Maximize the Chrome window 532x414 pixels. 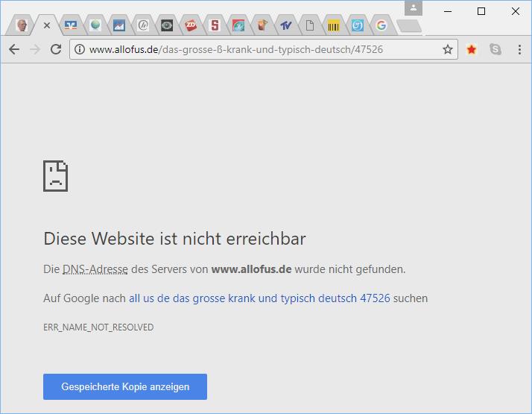481,11
